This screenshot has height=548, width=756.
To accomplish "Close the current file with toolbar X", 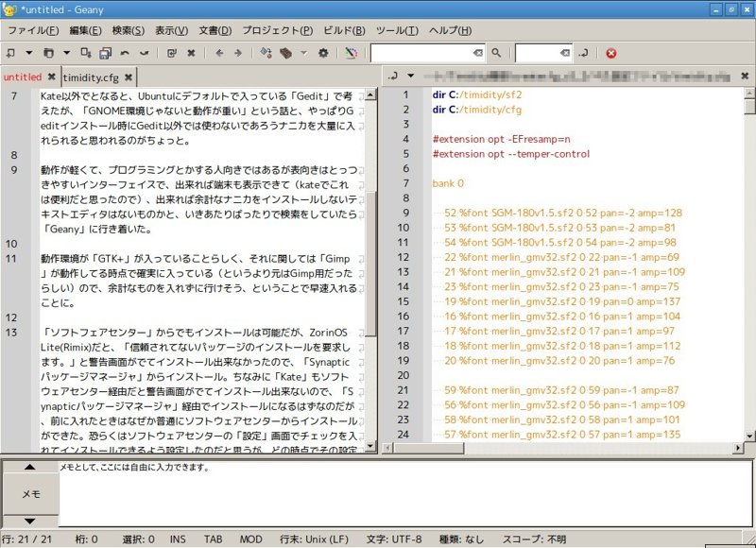I will pyautogui.click(x=192, y=53).
